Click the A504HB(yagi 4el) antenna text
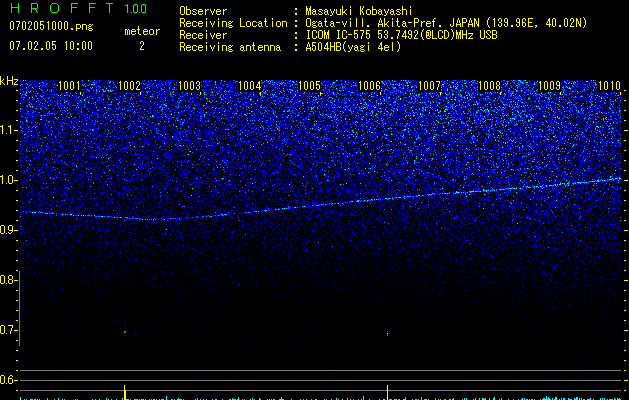 coord(353,47)
